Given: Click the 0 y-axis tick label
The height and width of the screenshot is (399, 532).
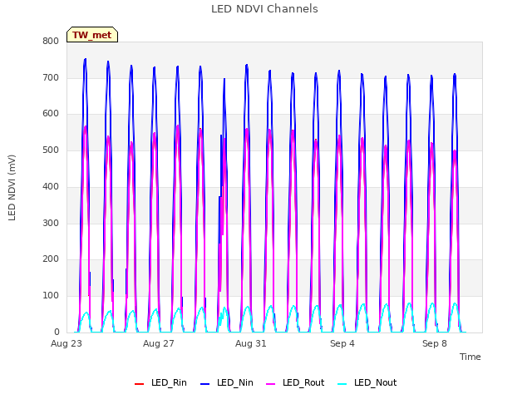Looking at the screenshot, I should point(57,332).
